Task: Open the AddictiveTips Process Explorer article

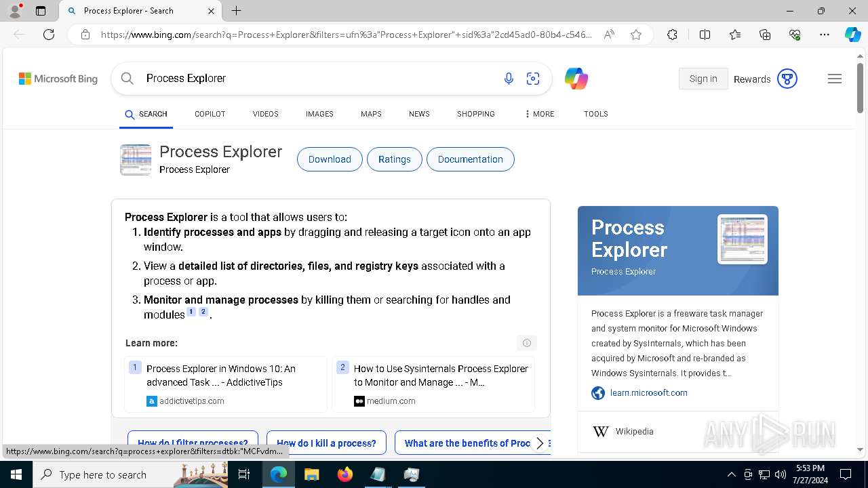Action: (226, 384)
